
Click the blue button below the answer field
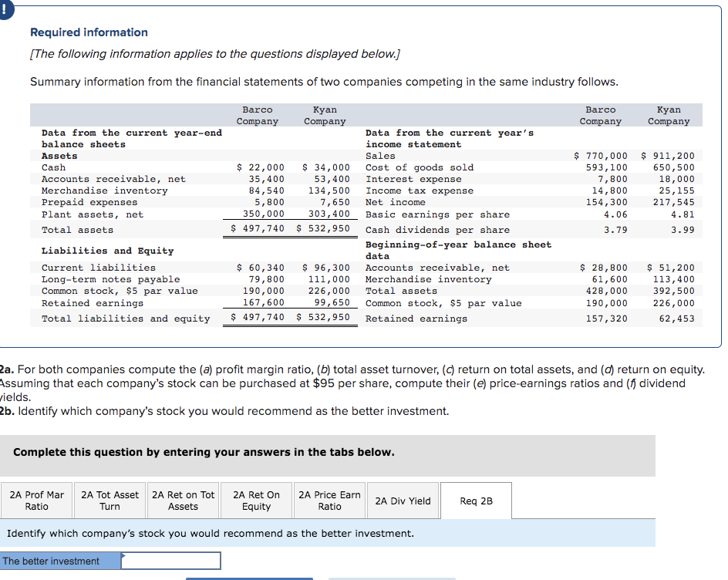[249, 578]
